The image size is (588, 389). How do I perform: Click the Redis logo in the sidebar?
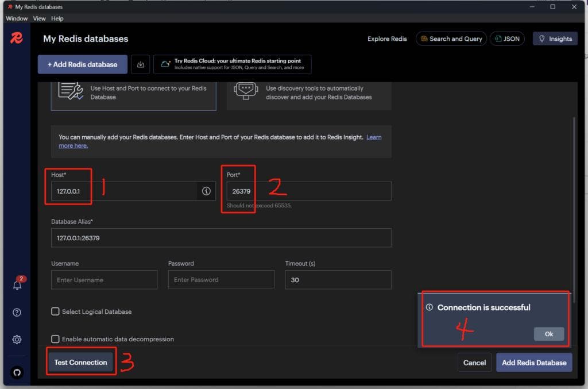(17, 38)
